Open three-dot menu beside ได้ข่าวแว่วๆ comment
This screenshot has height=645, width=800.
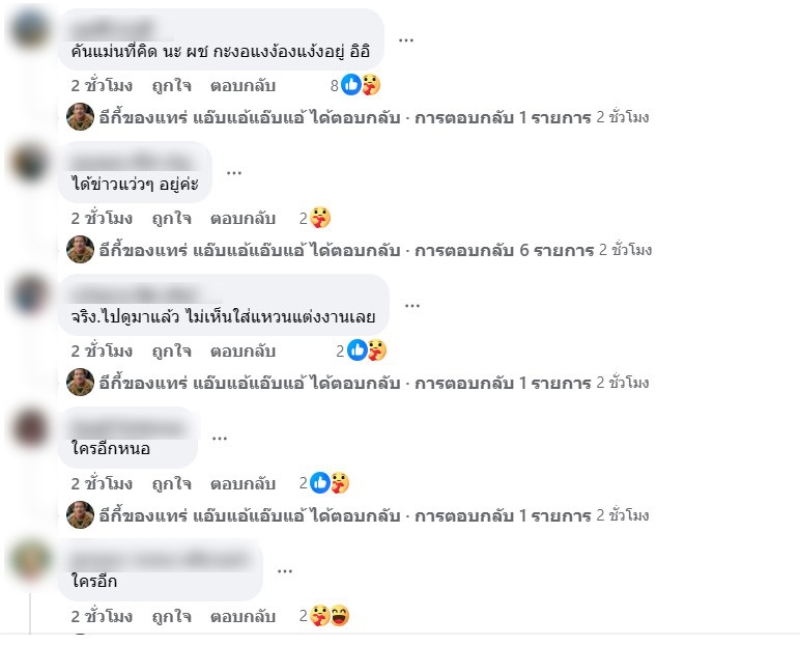point(234,172)
